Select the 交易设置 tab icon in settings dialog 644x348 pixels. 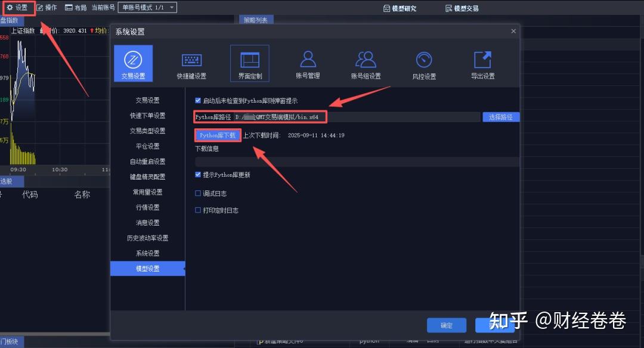[x=132, y=62]
